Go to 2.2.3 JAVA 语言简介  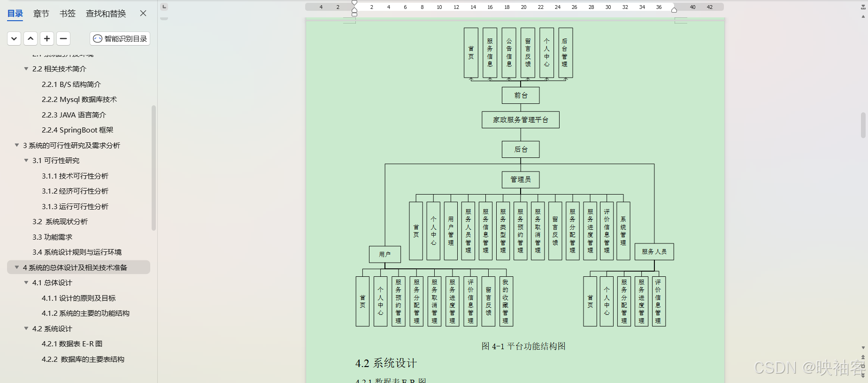point(74,115)
